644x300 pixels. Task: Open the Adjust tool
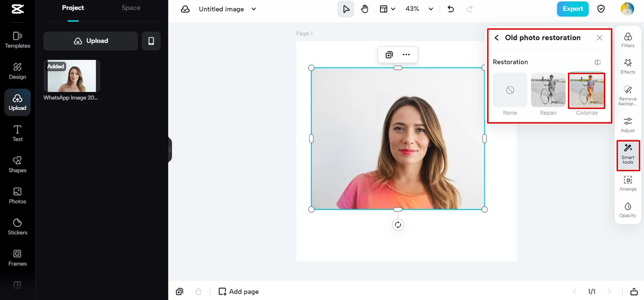pyautogui.click(x=628, y=125)
